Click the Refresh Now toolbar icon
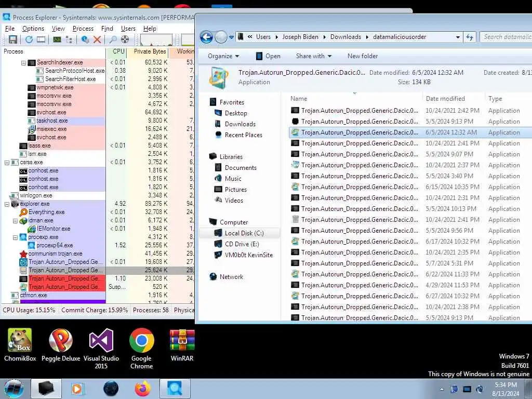The image size is (532, 399). 29,39
